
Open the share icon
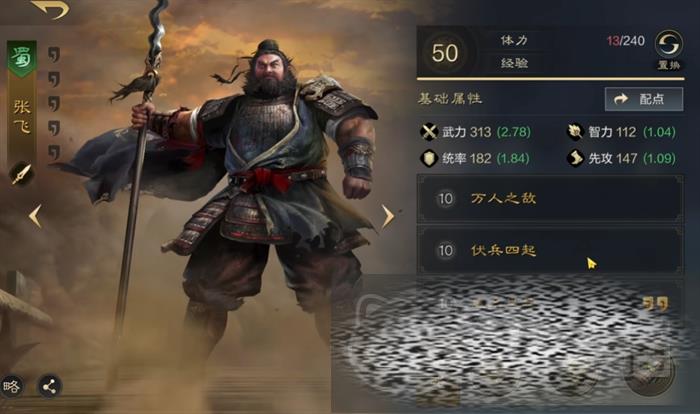49,387
